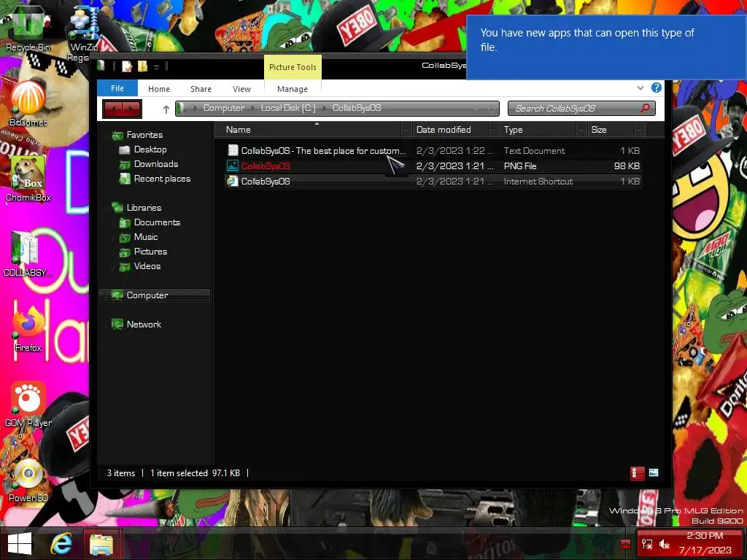Navigate forward using the Forward arrow
747x560 pixels.
click(131, 109)
